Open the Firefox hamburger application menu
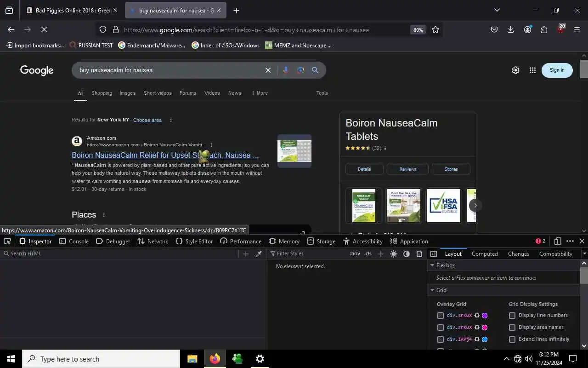 [577, 29]
